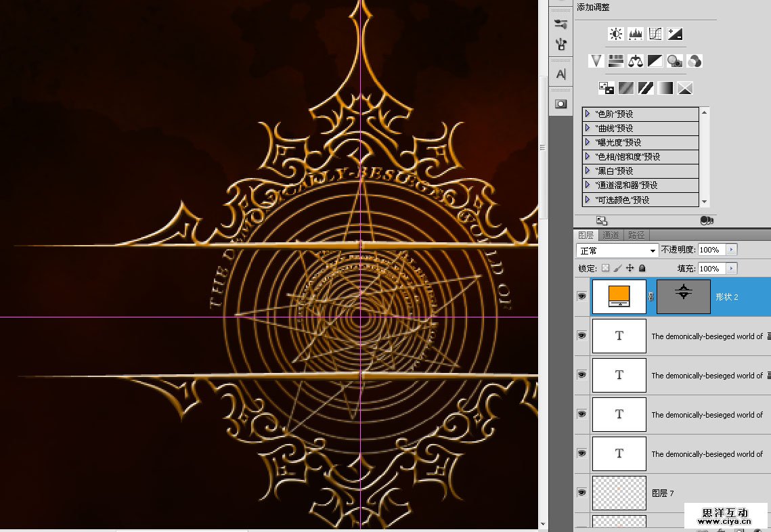Image resolution: width=771 pixels, height=532 pixels.
Task: Toggle the lock transparent pixels option
Action: (606, 269)
